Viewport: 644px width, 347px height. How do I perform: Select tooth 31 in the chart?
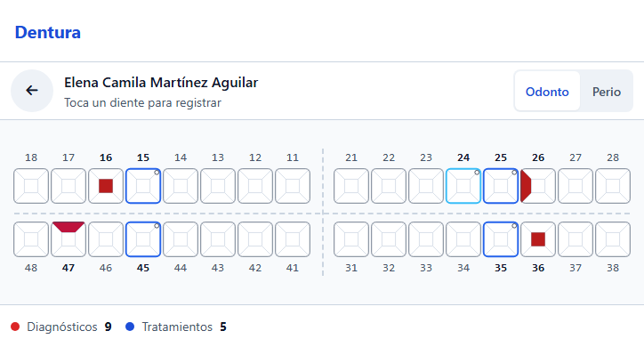351,239
